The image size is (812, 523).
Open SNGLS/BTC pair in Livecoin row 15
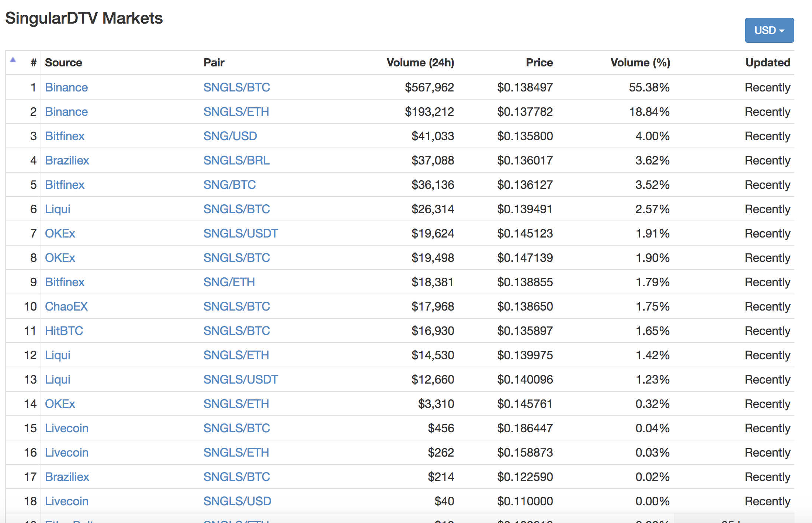(x=237, y=428)
